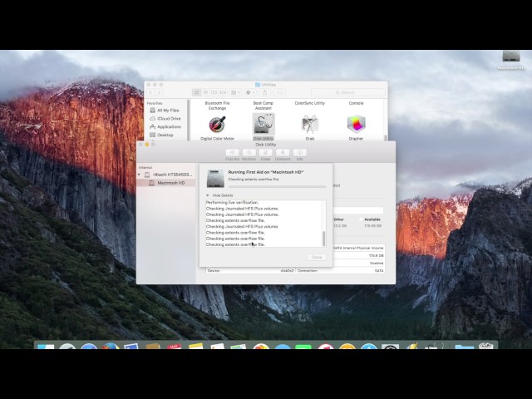The width and height of the screenshot is (532, 399).
Task: Minimize the Disk Utility window
Action: pyautogui.click(x=147, y=145)
